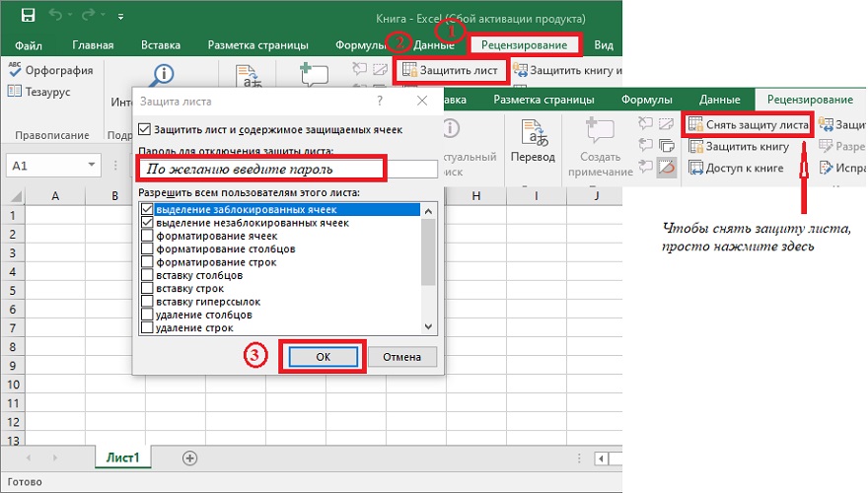
Task: Click the translate icon in the main ribbon
Action: [x=249, y=76]
